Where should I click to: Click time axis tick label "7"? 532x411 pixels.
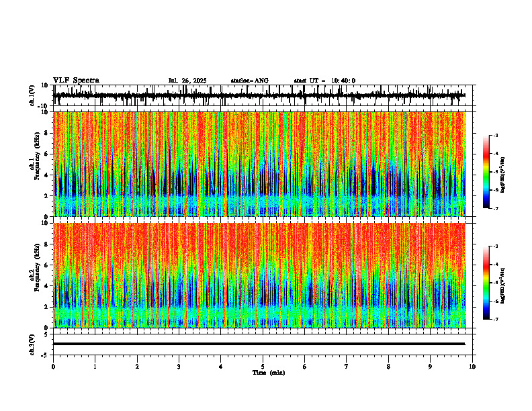[x=347, y=367]
